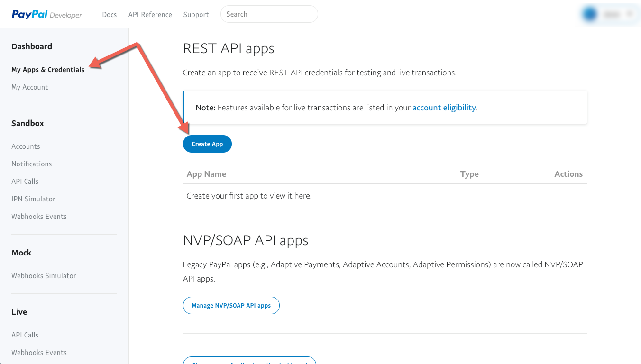The width and height of the screenshot is (641, 364).
Task: Open Live API Calls
Action: [25, 335]
